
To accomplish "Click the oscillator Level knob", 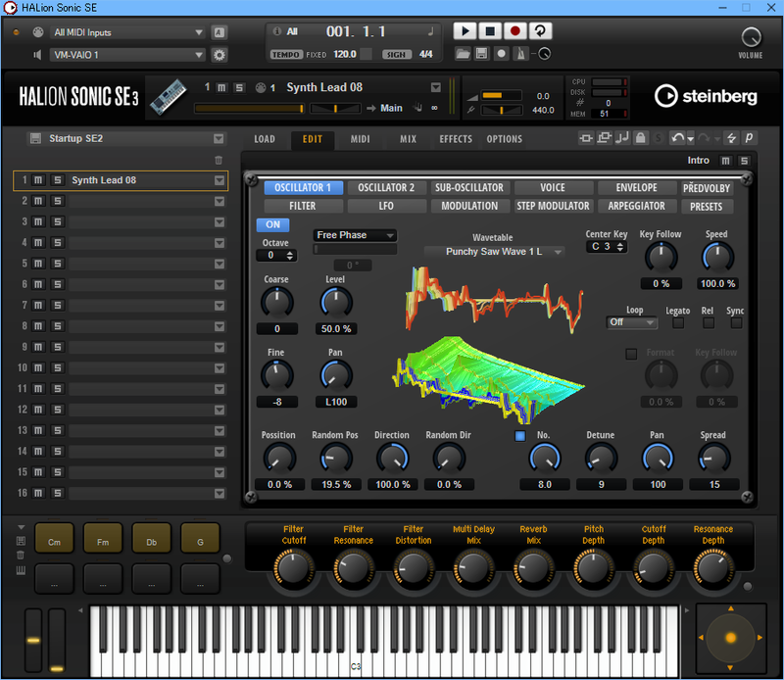I will coord(335,303).
